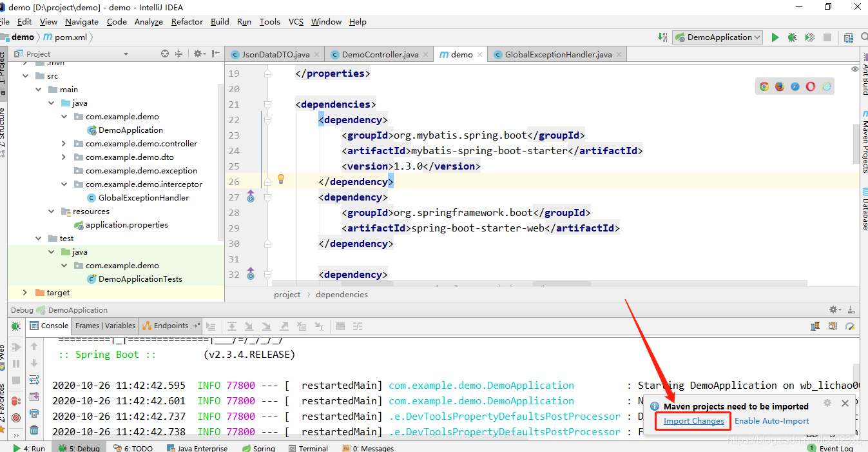Print the console output

point(34,413)
